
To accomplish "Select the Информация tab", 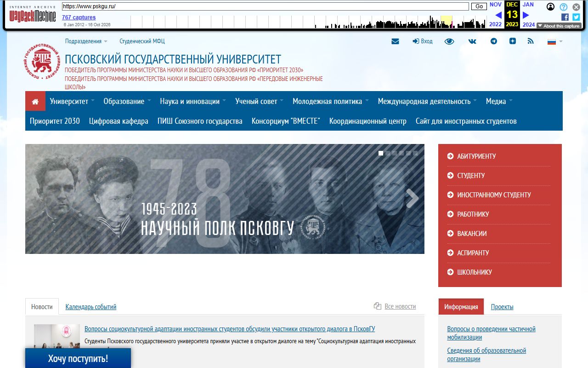I will (461, 307).
